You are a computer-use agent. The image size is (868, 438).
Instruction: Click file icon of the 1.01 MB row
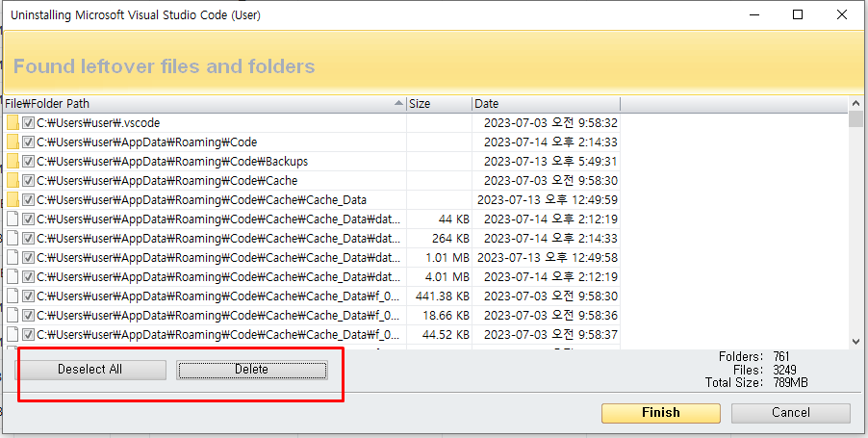[13, 257]
